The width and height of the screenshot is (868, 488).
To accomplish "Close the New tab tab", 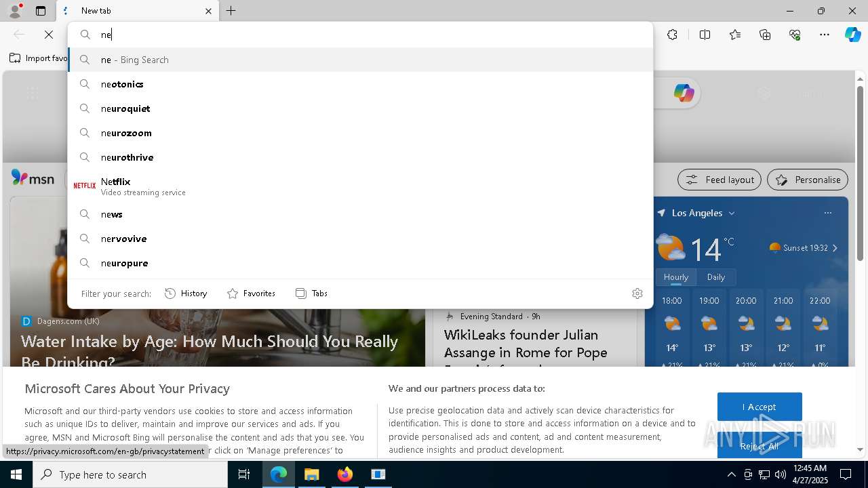I will [x=208, y=11].
